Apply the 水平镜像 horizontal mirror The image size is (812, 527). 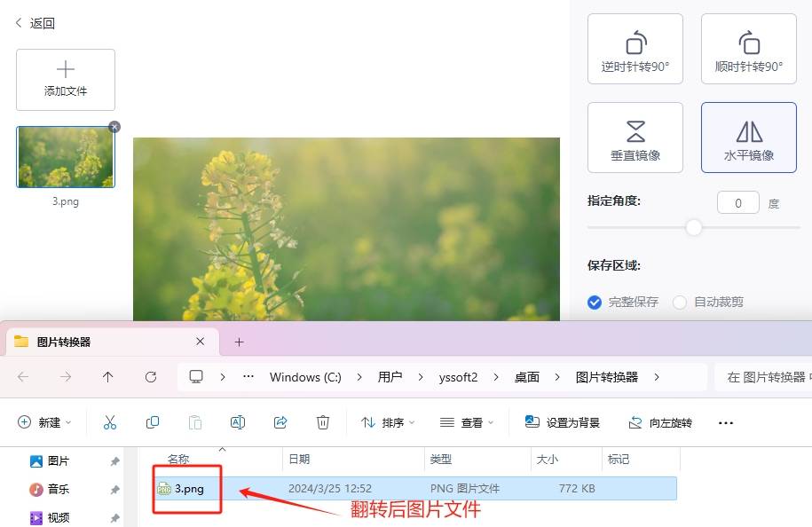[x=748, y=137]
